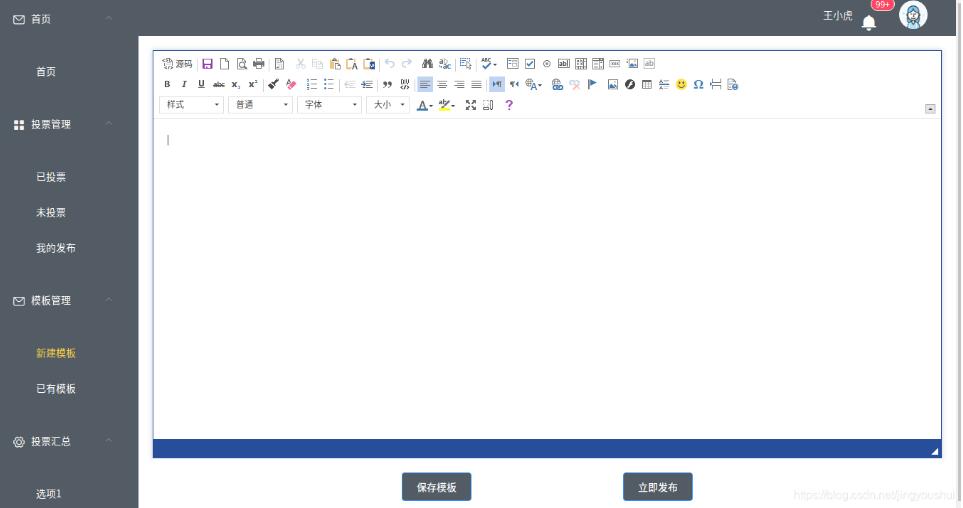Click the Save disk icon in editor
The image size is (963, 508).
point(208,64)
